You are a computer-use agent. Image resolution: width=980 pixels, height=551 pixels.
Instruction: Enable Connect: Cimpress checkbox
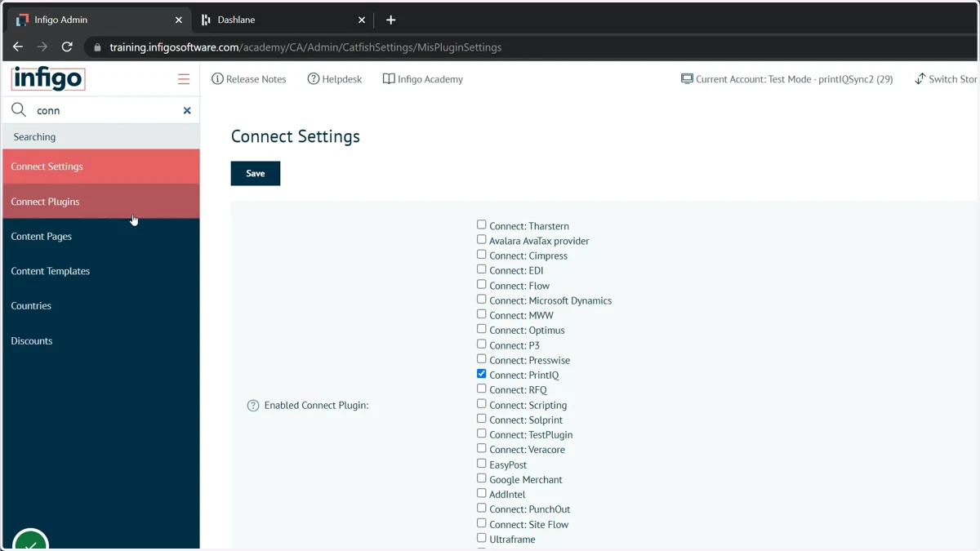click(x=482, y=255)
